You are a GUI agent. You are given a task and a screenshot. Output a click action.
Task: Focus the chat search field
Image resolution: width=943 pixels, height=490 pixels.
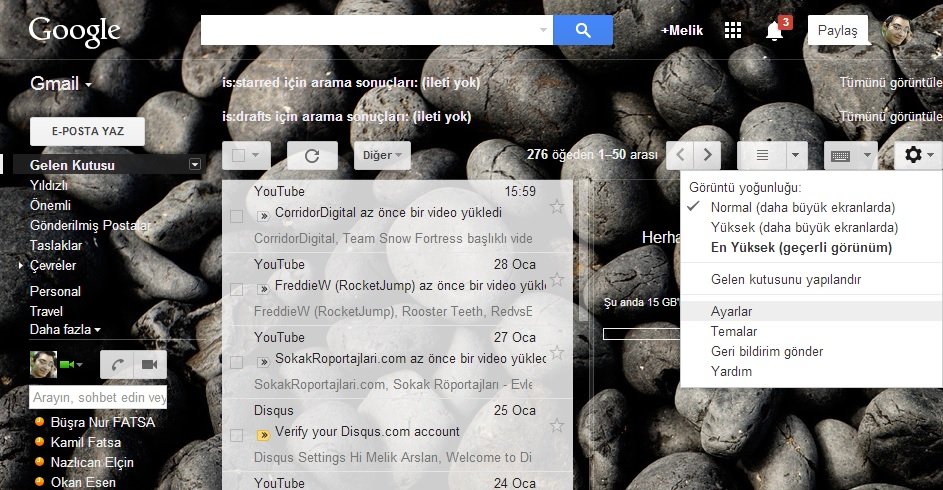point(98,397)
